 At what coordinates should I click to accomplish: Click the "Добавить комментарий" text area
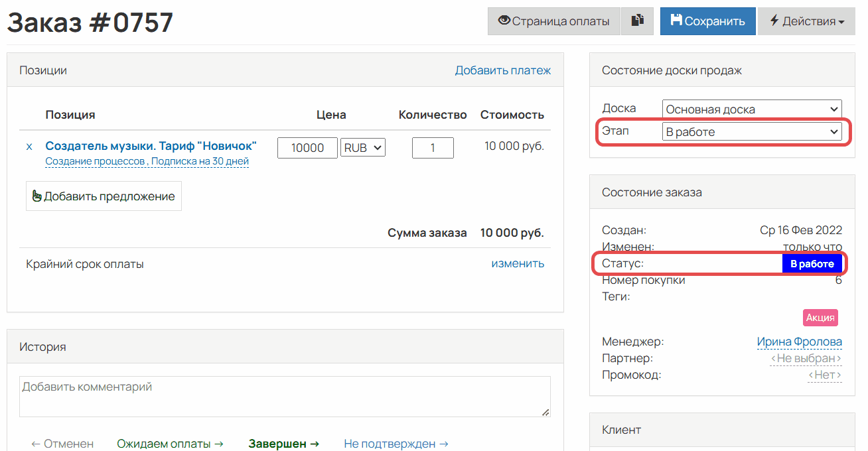pos(285,395)
